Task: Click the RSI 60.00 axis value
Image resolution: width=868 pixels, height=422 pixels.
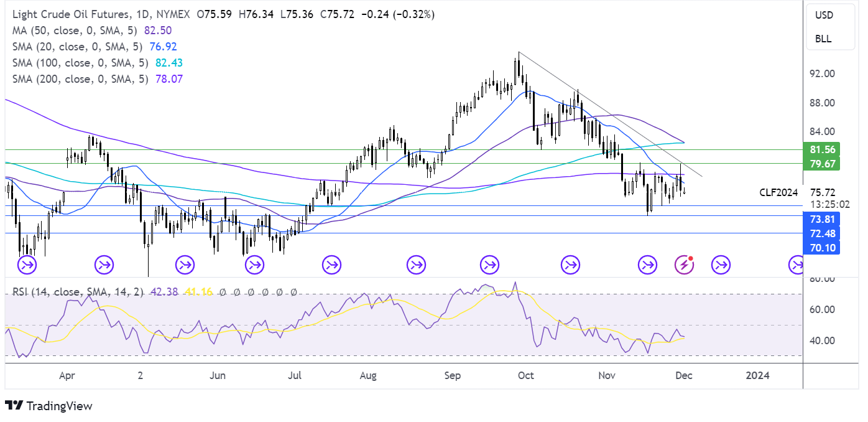Action: (x=823, y=309)
